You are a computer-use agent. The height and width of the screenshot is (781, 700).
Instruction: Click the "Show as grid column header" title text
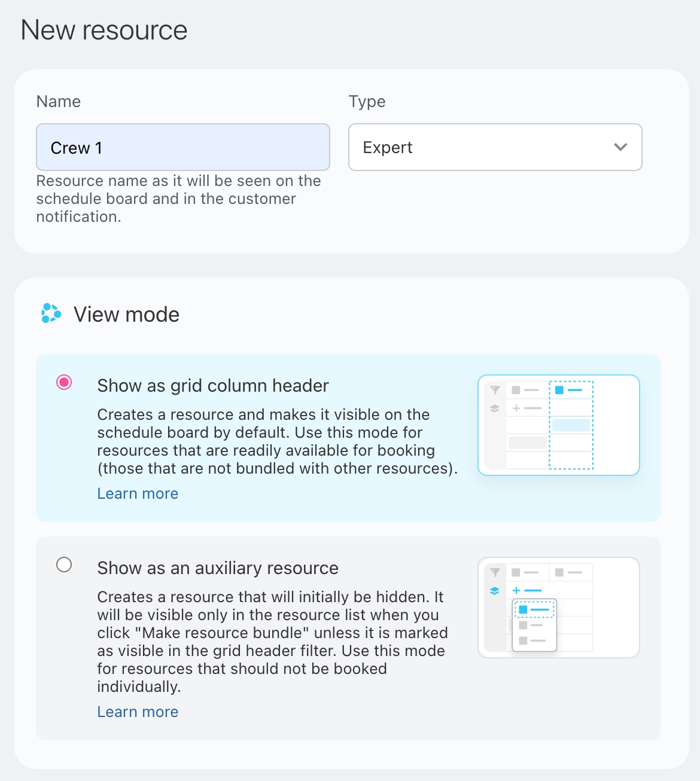(x=213, y=386)
